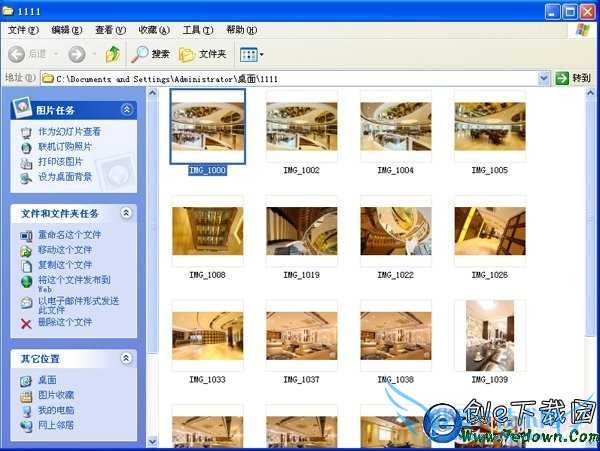This screenshot has width=600, height=451.
Task: Toggle the Folders (文件夹) pane button
Action: click(203, 54)
